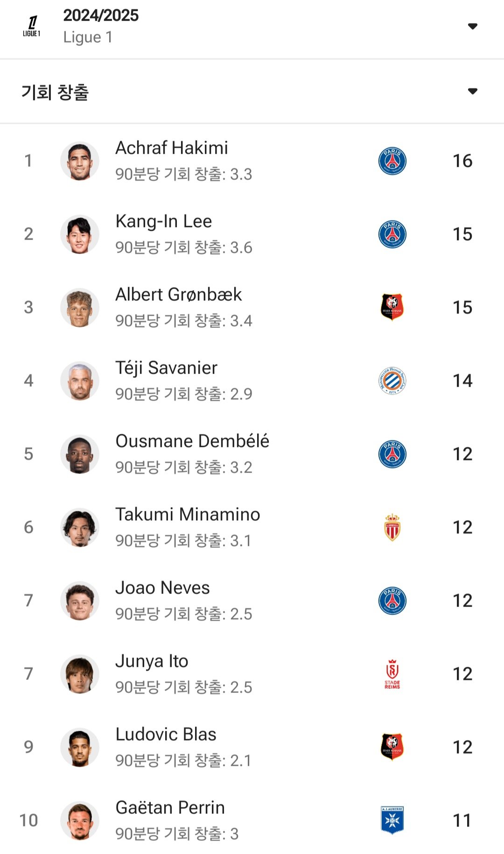Screen dimensions: 504x854
Task: Tap the Montpellier club badge beside Téji Savanier
Action: (x=392, y=381)
